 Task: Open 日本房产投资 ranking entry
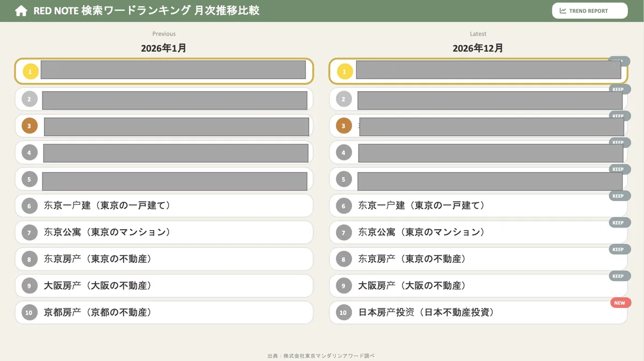click(478, 313)
